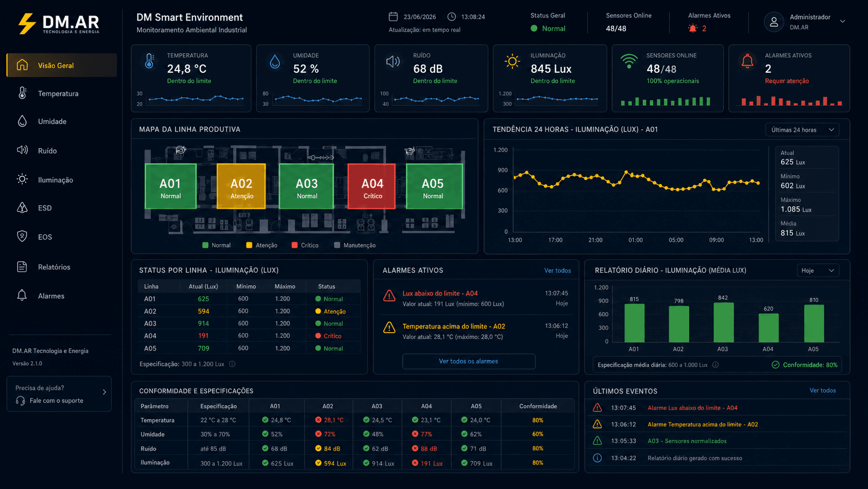
Task: Click the thermometer icon on the Temperatura card
Action: [150, 61]
